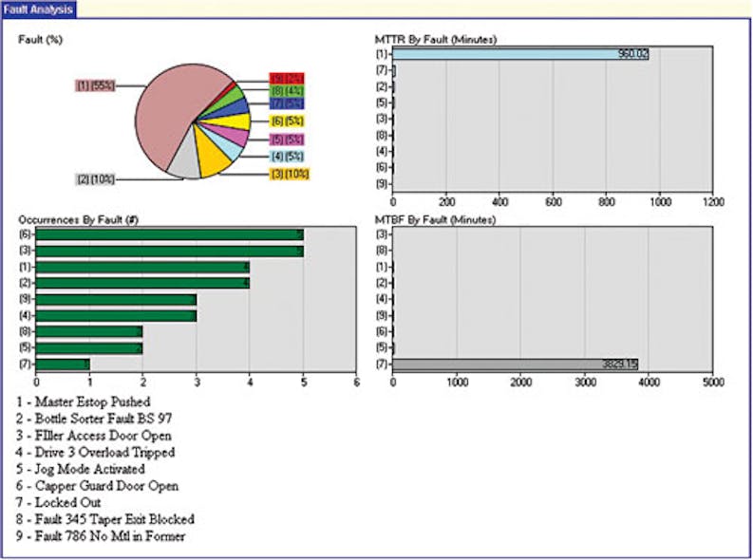Screen dimensions: 753x560
Task: Click the shortest Occurrences bar for fault (7)
Action: (63, 364)
